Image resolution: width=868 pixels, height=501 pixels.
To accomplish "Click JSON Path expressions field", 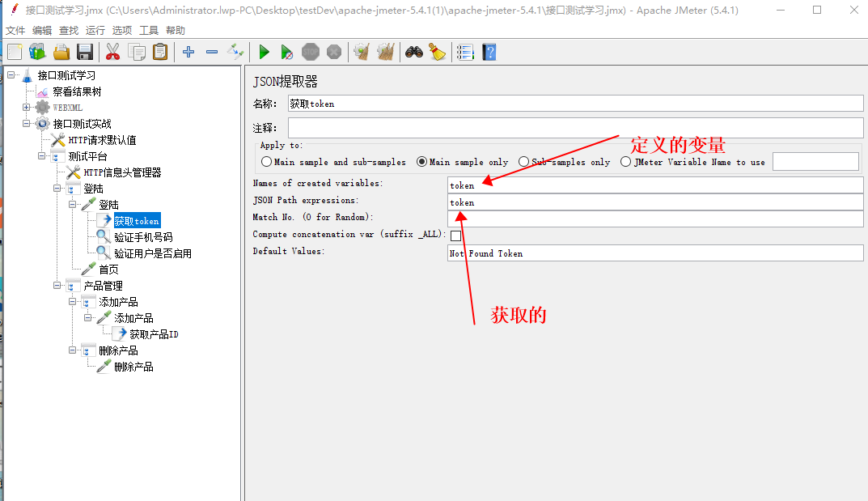I will [655, 202].
